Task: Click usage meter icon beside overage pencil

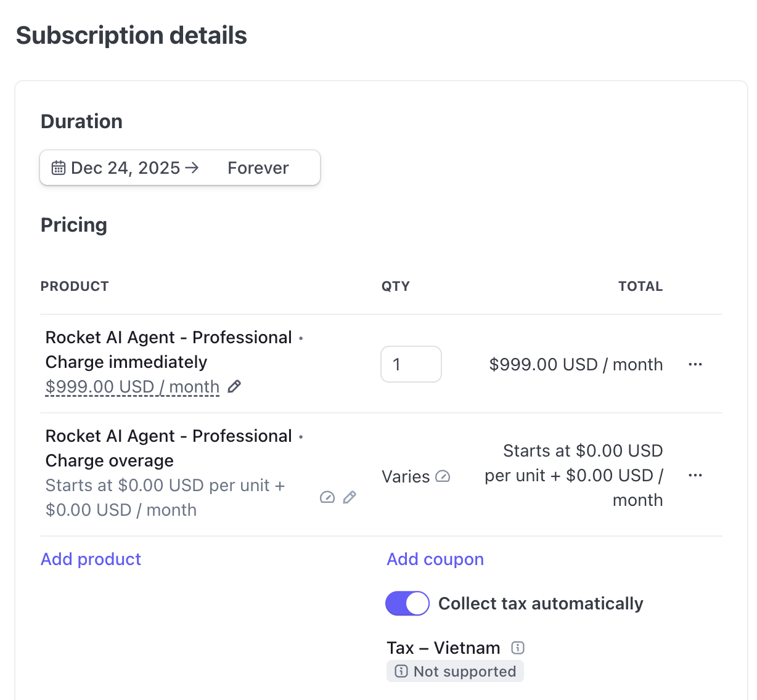Action: coord(327,497)
